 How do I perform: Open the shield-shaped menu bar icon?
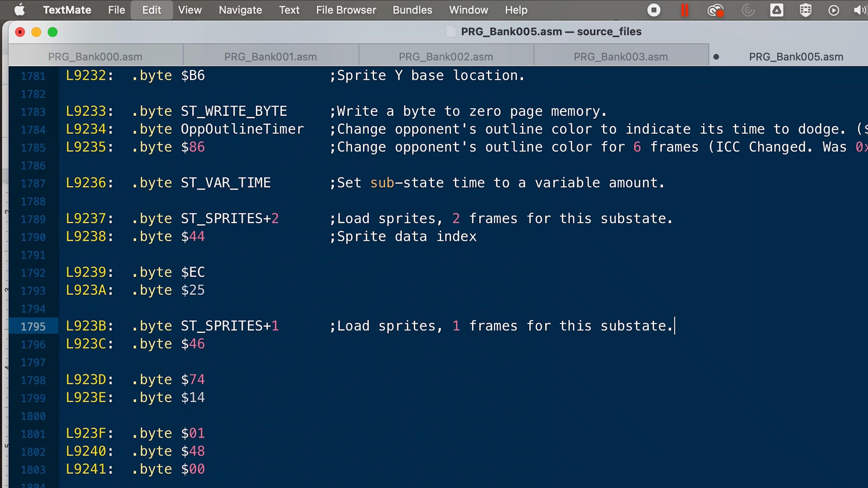click(805, 10)
